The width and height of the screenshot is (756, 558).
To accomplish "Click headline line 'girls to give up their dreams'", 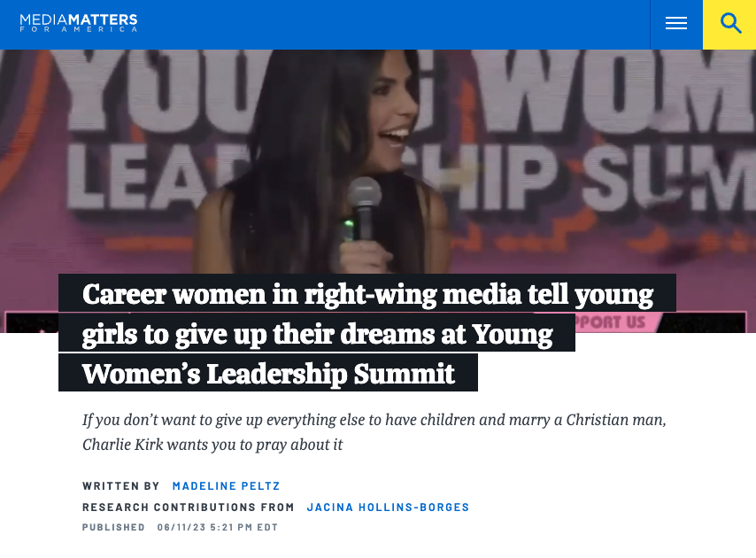I will pyautogui.click(x=317, y=334).
